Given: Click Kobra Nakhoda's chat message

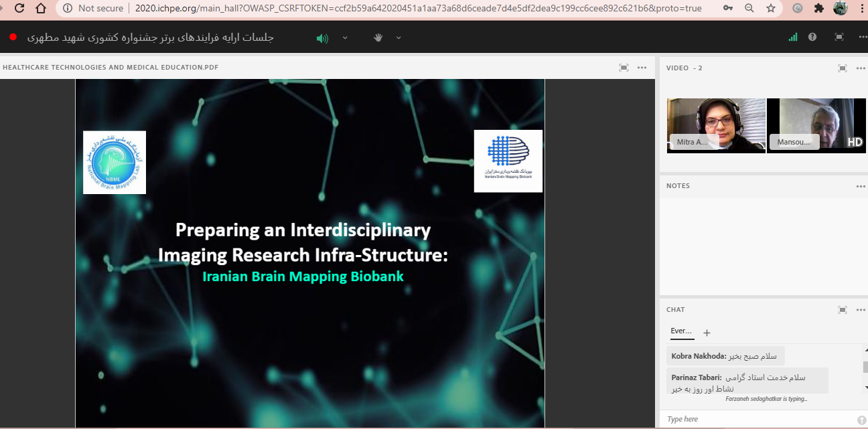Looking at the screenshot, I should click(725, 356).
